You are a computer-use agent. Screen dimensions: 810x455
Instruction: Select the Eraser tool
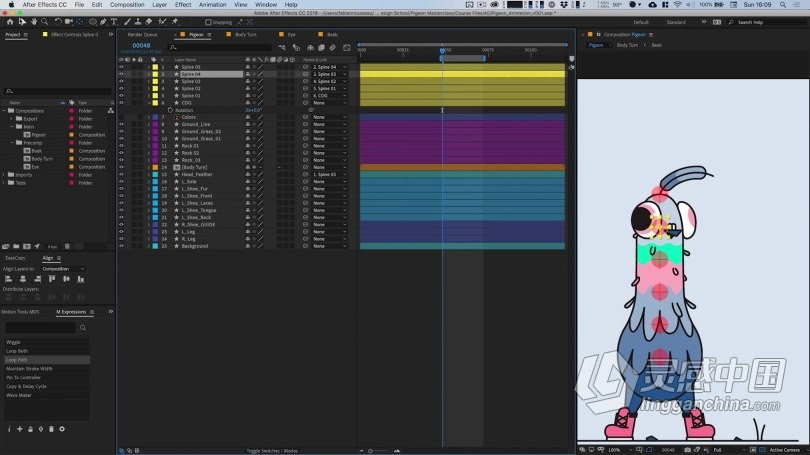click(149, 22)
